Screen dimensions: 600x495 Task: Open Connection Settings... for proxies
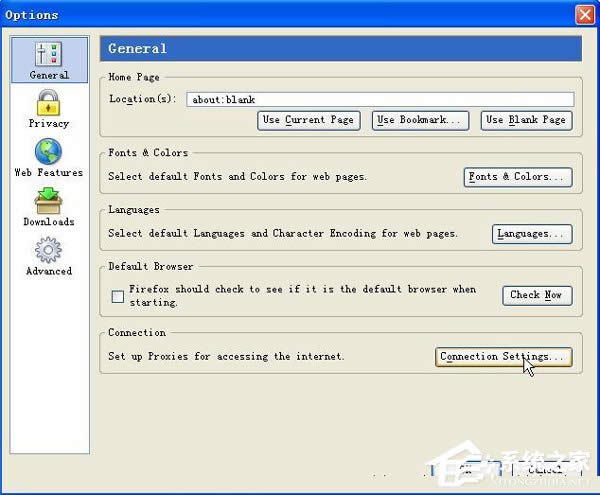(x=503, y=357)
